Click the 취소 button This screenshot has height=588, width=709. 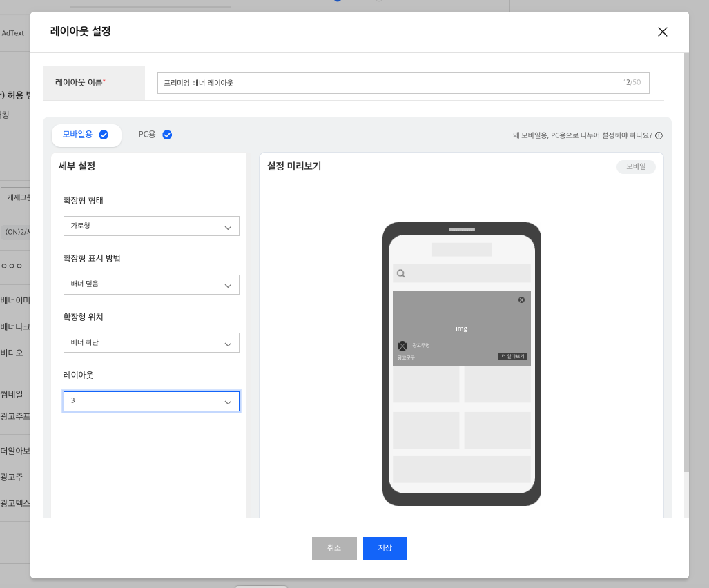334,548
